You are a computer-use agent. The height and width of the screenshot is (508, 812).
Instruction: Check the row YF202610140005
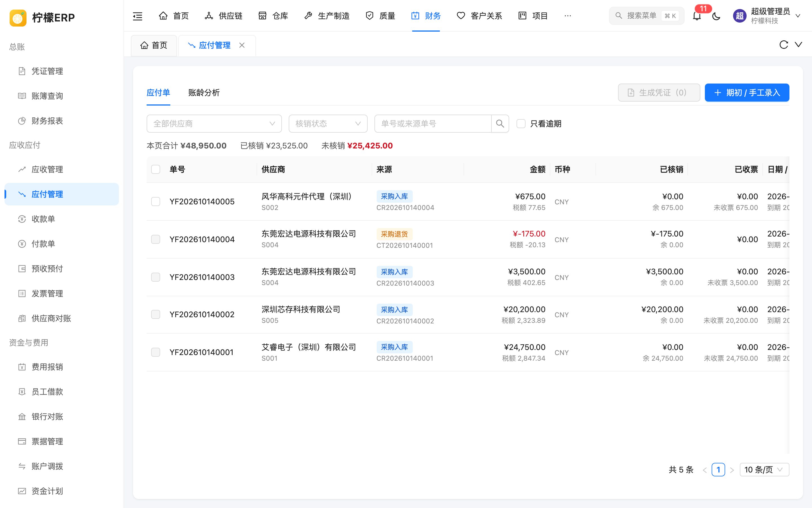[x=156, y=202]
